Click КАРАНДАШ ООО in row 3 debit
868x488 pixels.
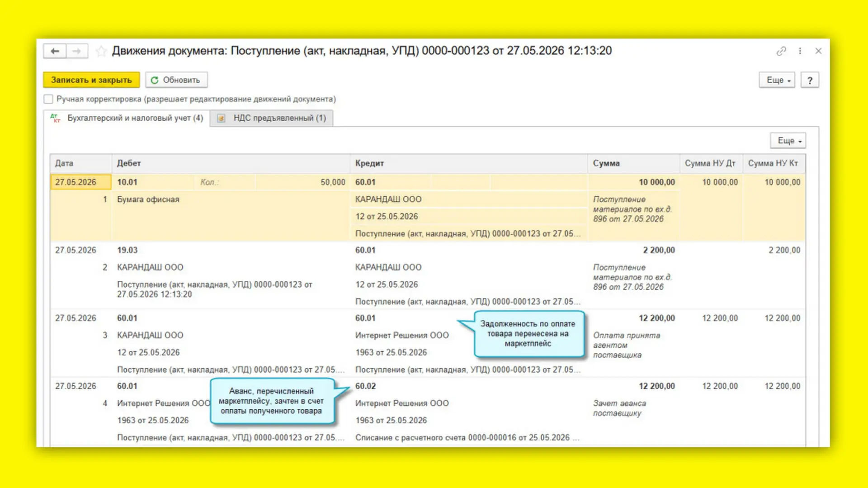tap(150, 335)
